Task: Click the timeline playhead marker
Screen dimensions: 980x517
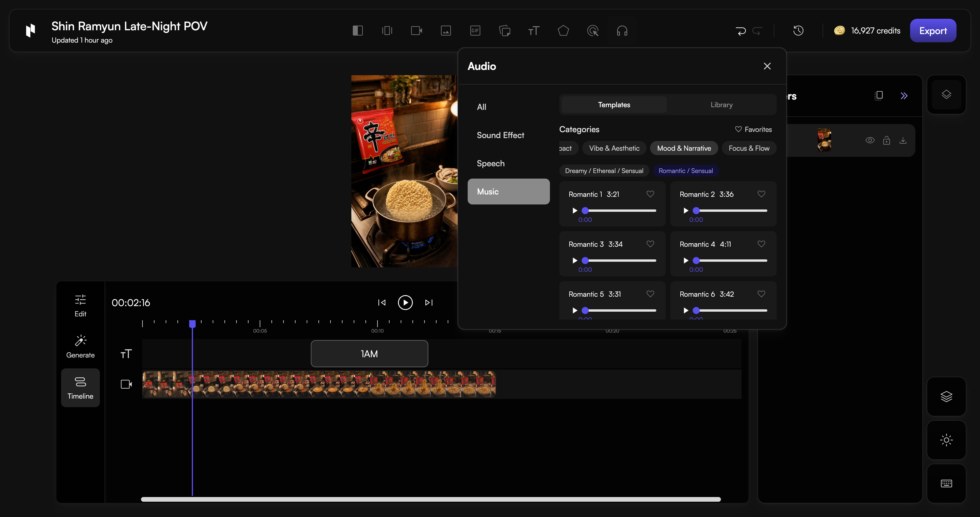Action: pyautogui.click(x=192, y=324)
